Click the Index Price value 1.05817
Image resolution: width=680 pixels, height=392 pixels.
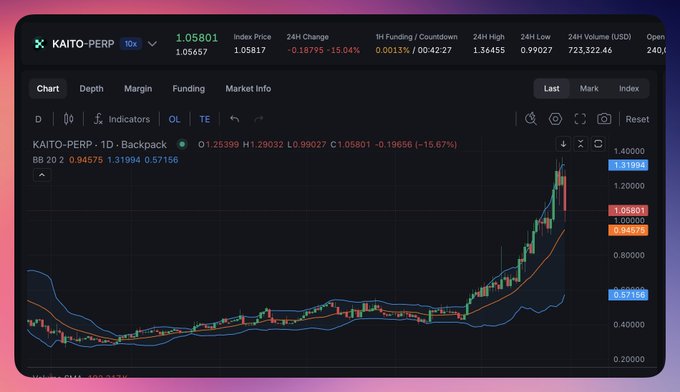250,50
